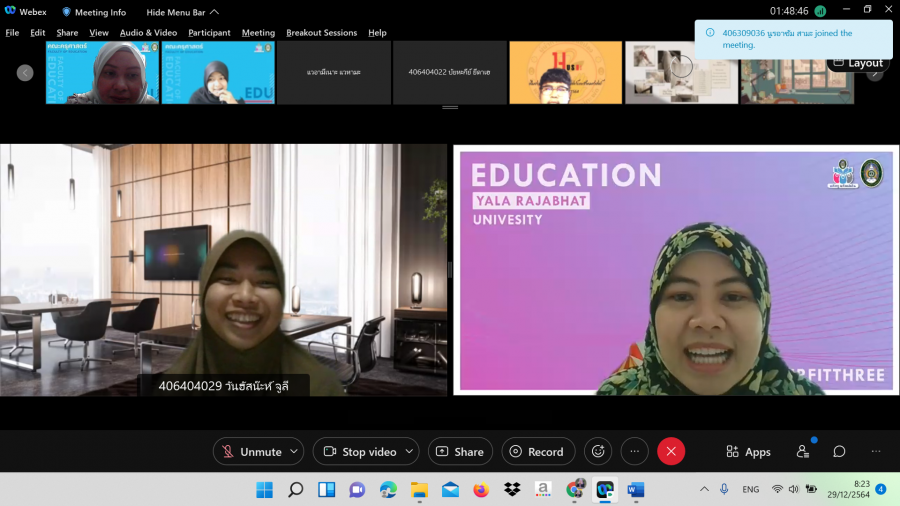Open the Chat panel icon
The height and width of the screenshot is (506, 900).
(x=840, y=452)
